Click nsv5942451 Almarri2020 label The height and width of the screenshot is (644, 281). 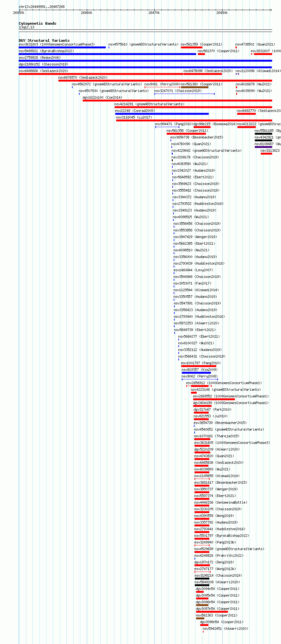click(x=225, y=629)
